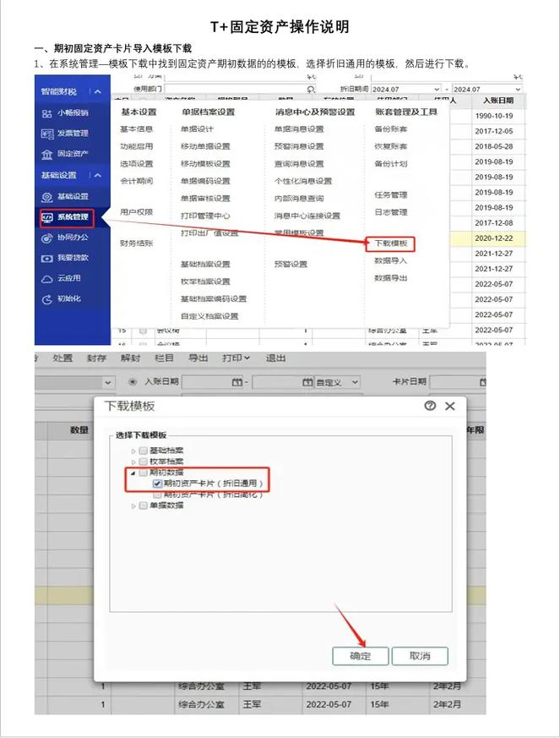Click the search magnifier in 使用部门 field
This screenshot has width=560, height=738.
(x=310, y=89)
